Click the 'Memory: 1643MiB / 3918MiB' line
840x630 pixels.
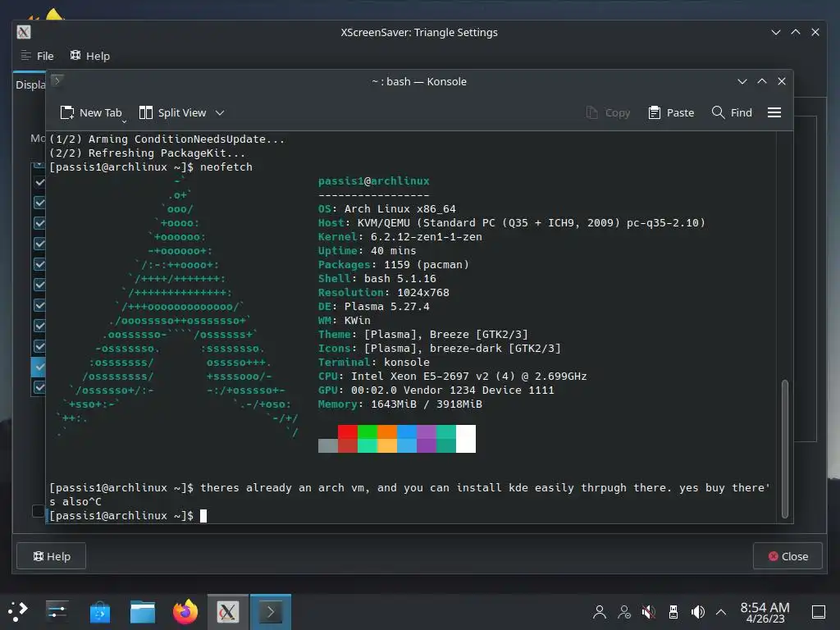point(399,404)
